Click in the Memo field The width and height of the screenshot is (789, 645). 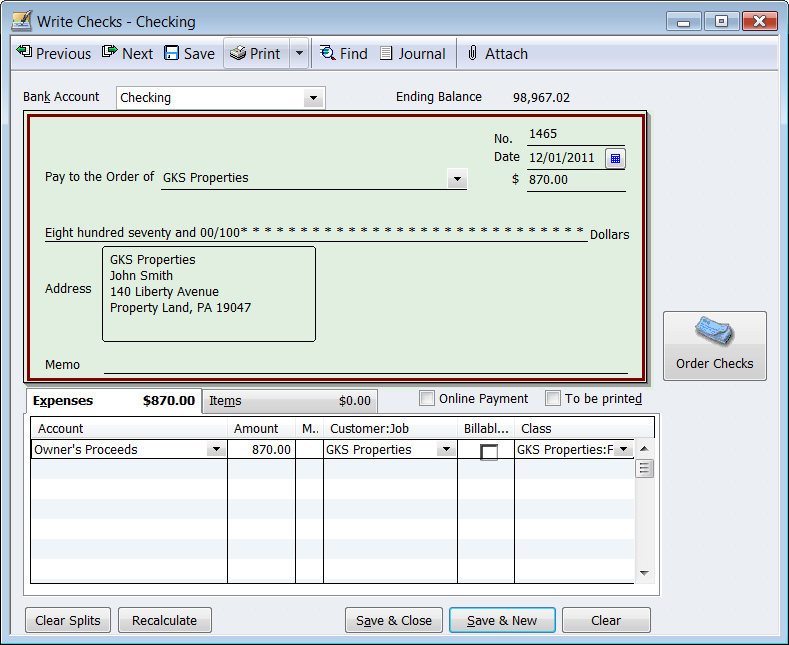coord(365,365)
